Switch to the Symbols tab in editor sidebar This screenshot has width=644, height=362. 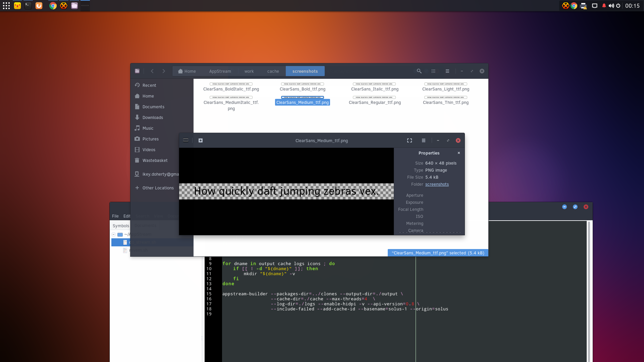[121, 226]
